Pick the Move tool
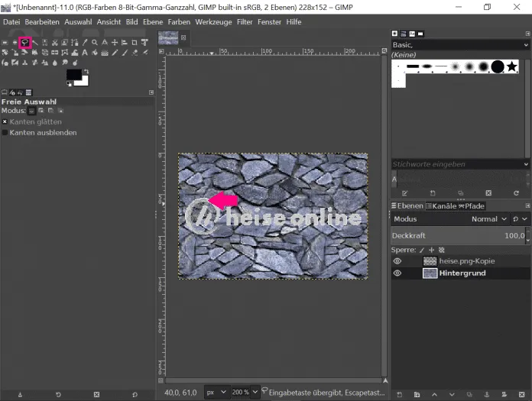This screenshot has width=532, height=401. (115, 42)
